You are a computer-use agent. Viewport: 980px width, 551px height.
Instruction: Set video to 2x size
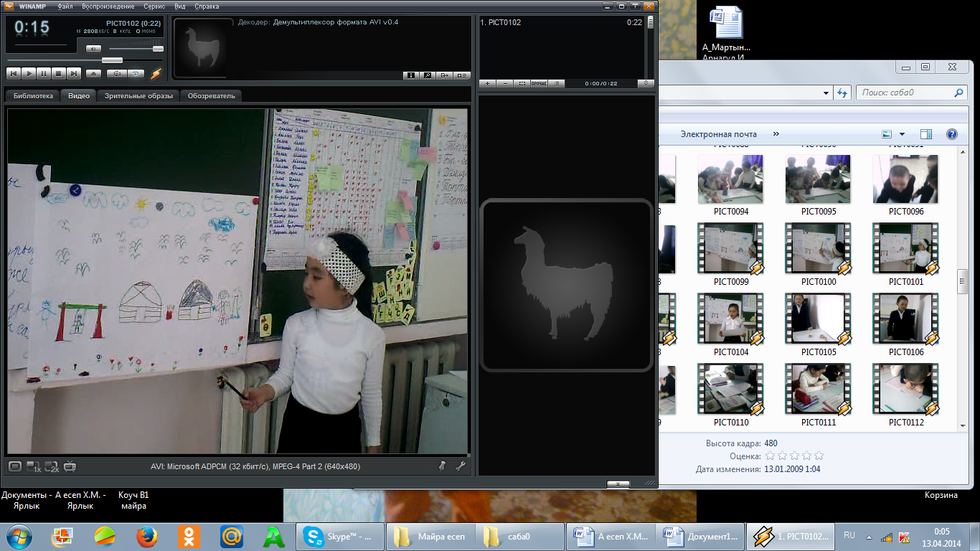(x=52, y=466)
